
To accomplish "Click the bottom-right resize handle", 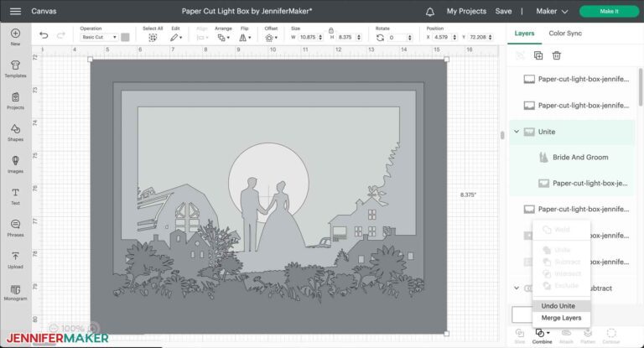I will coord(446,334).
